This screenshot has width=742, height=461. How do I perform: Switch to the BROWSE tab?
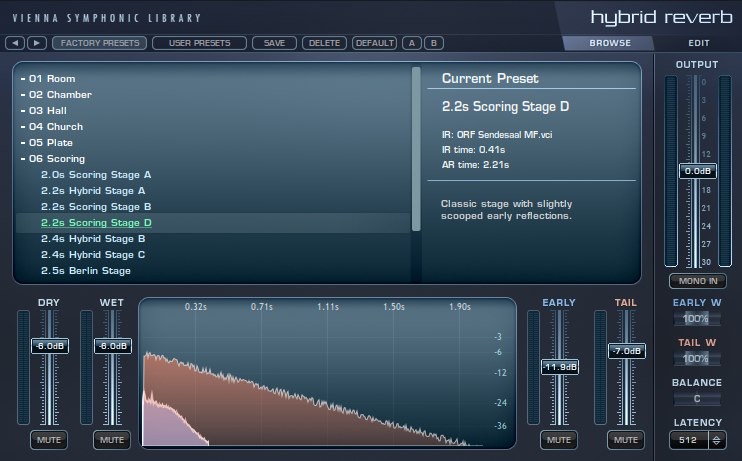(x=610, y=43)
